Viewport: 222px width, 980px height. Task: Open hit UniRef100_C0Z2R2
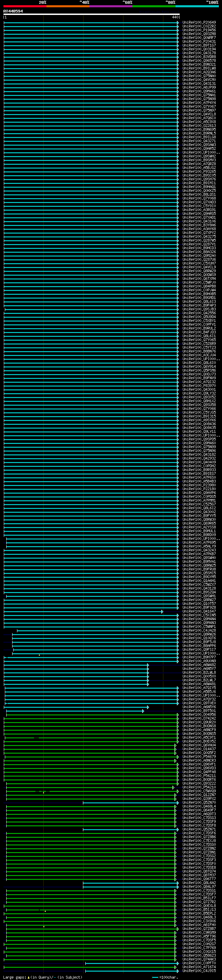199,26
